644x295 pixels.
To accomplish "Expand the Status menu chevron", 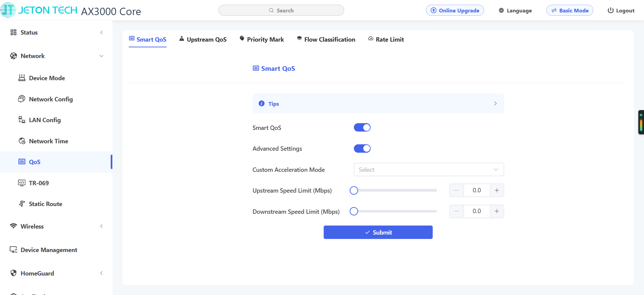I will [101, 32].
